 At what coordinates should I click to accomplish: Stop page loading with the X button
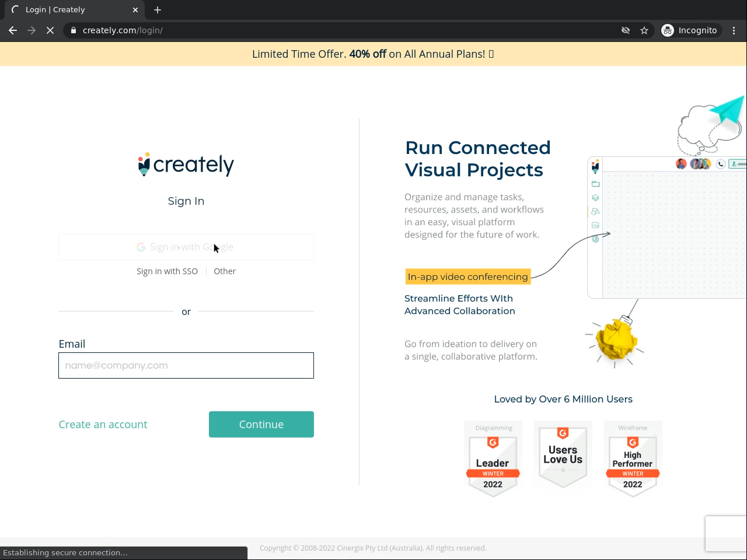coord(50,30)
